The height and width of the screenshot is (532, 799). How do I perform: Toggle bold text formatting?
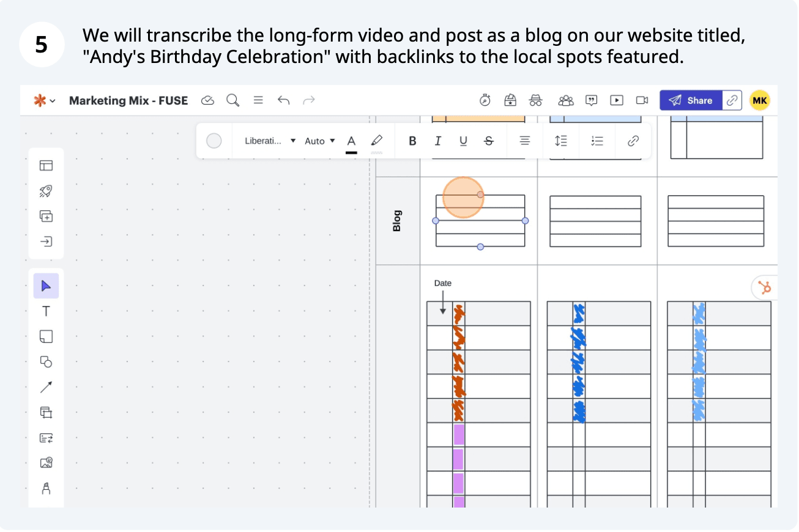(412, 141)
